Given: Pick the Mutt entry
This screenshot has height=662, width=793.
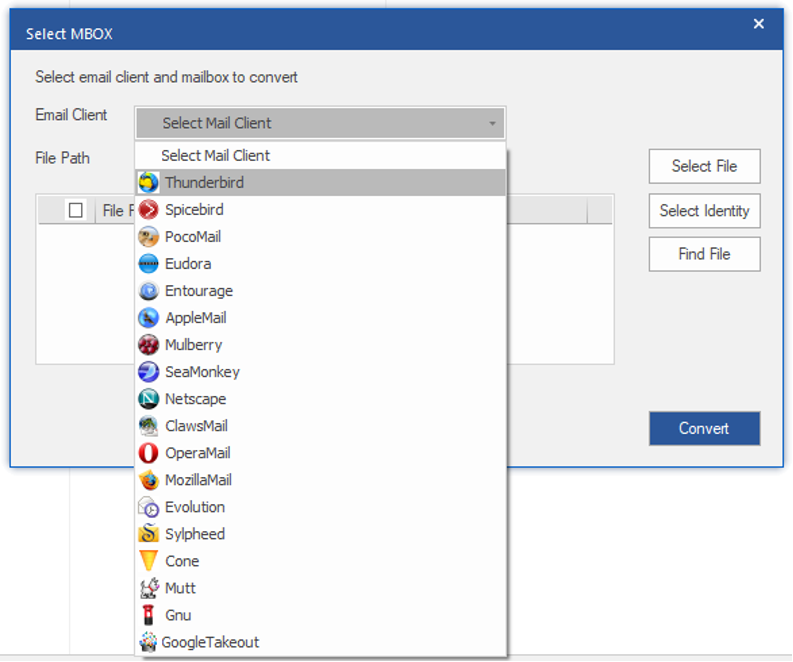Looking at the screenshot, I should coord(320,588).
